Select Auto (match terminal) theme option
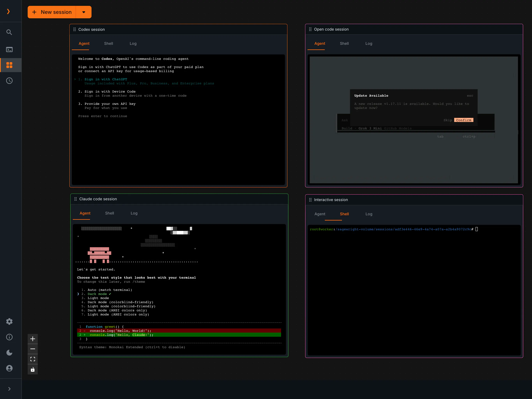This screenshot has height=399, width=532. tap(110, 290)
